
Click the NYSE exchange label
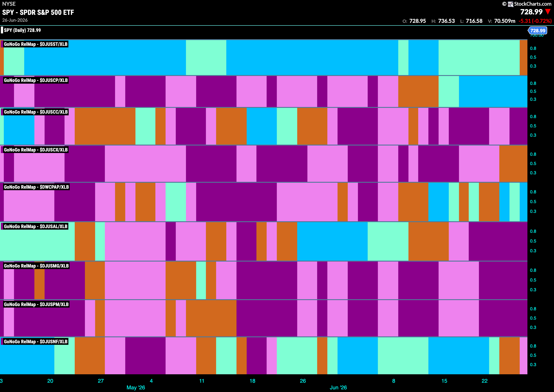click(x=9, y=4)
